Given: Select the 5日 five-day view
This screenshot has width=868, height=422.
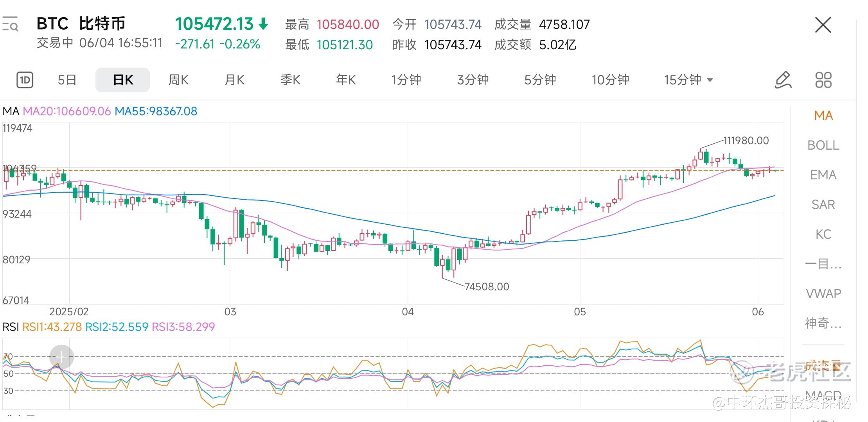Looking at the screenshot, I should pyautogui.click(x=67, y=80).
